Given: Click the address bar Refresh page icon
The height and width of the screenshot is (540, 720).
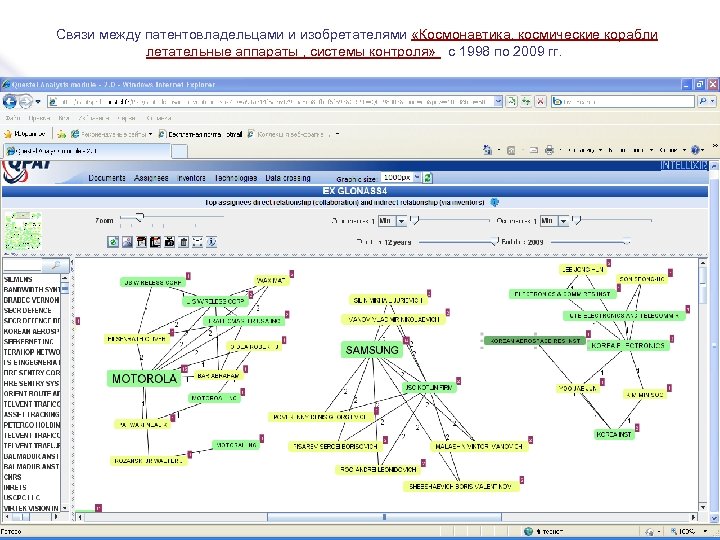Looking at the screenshot, I should (x=512, y=101).
